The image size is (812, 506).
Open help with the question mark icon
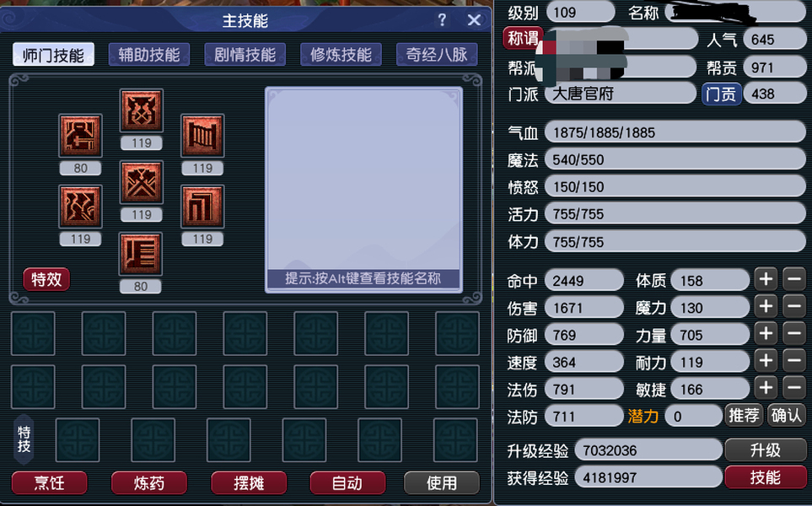tap(442, 20)
